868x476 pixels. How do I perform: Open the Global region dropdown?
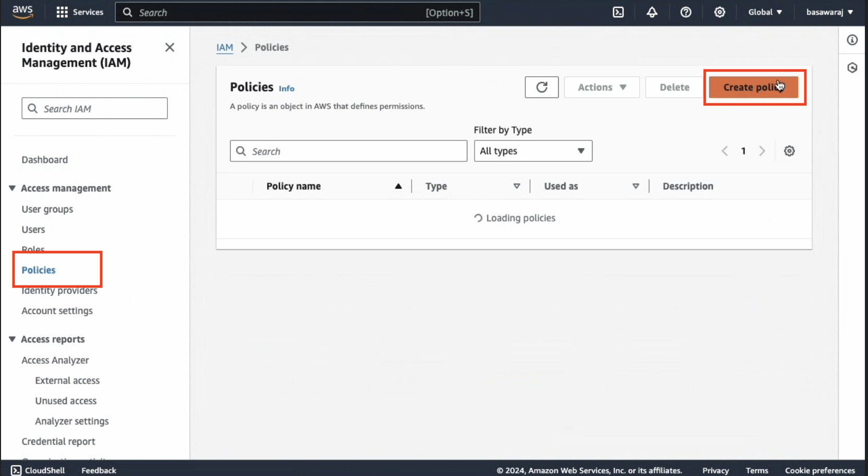click(765, 12)
